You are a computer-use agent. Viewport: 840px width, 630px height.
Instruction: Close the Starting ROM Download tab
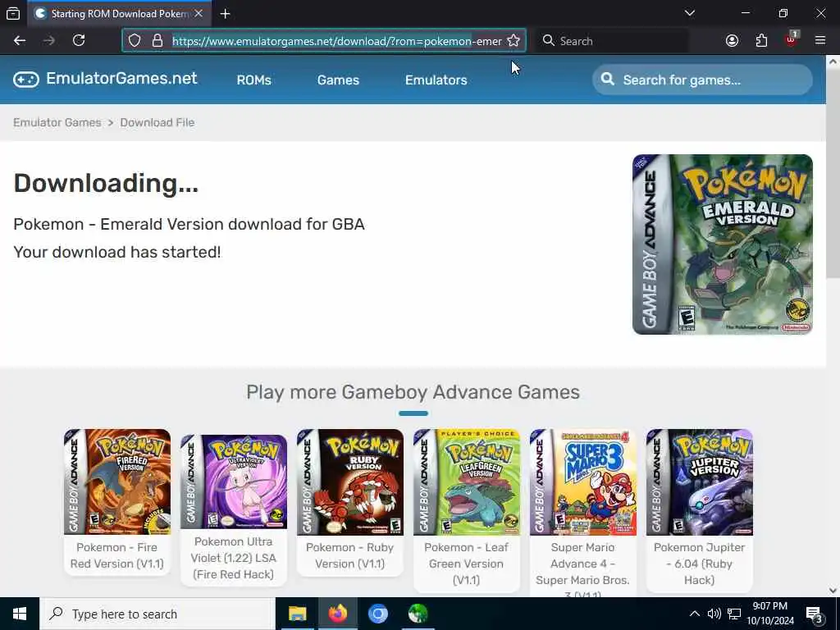click(199, 13)
